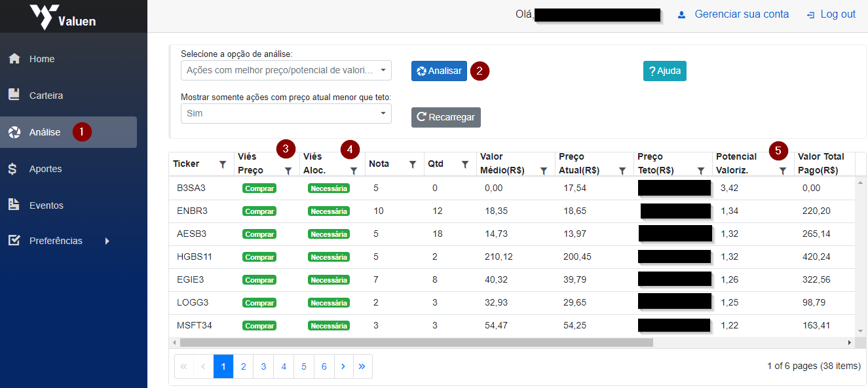The width and height of the screenshot is (868, 388).
Task: Click the Analisar button
Action: pyautogui.click(x=439, y=71)
